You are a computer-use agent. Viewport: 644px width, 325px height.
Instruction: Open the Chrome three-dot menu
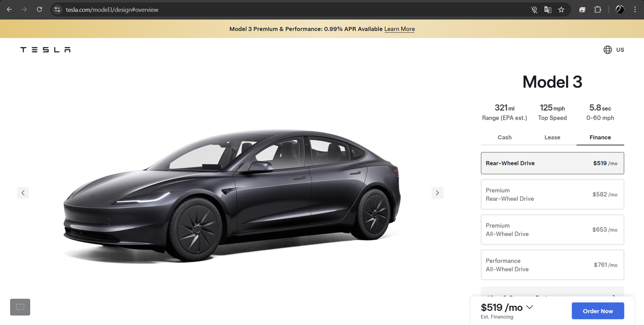[635, 10]
